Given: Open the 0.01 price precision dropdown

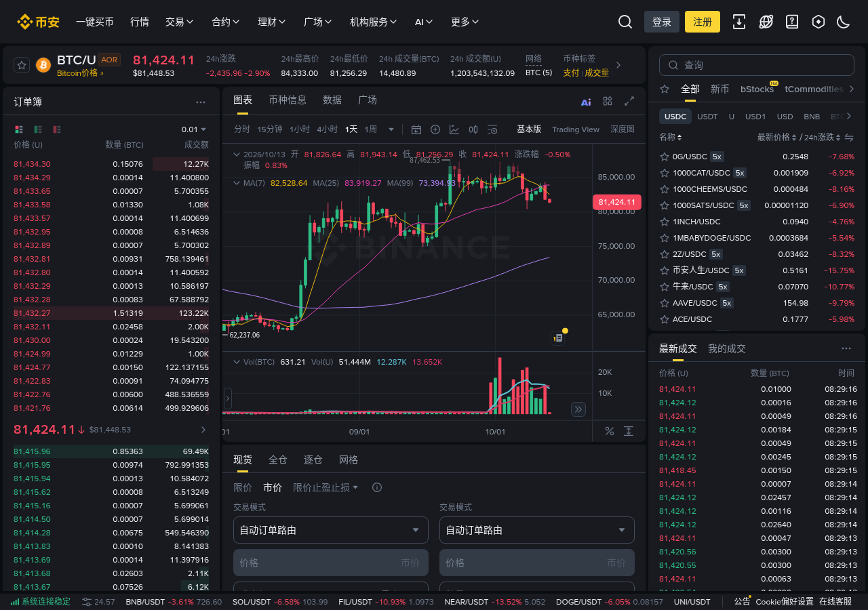Looking at the screenshot, I should pos(194,129).
